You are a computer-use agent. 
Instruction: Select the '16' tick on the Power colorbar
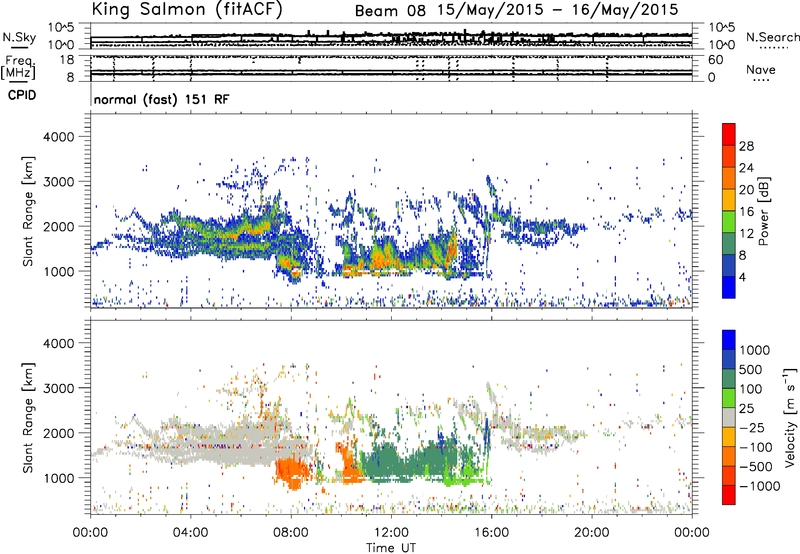(x=746, y=212)
